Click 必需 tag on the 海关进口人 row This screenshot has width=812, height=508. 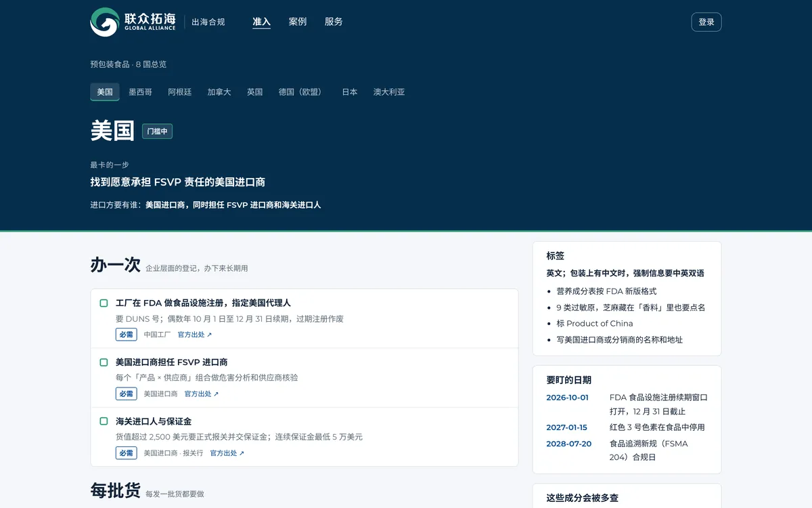[126, 453]
